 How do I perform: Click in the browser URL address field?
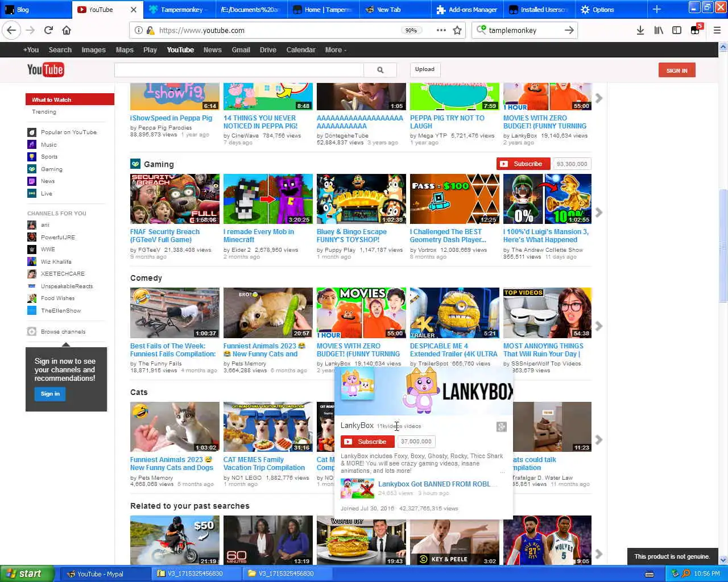(x=279, y=30)
